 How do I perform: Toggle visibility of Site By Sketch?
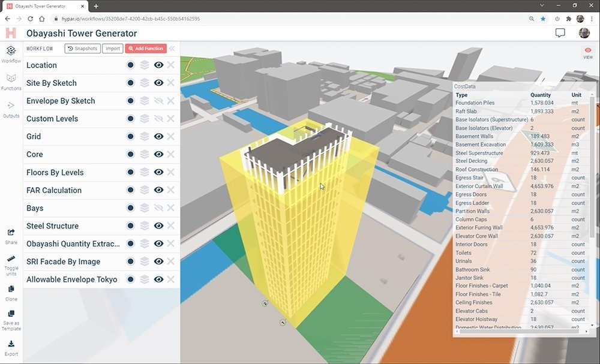158,83
